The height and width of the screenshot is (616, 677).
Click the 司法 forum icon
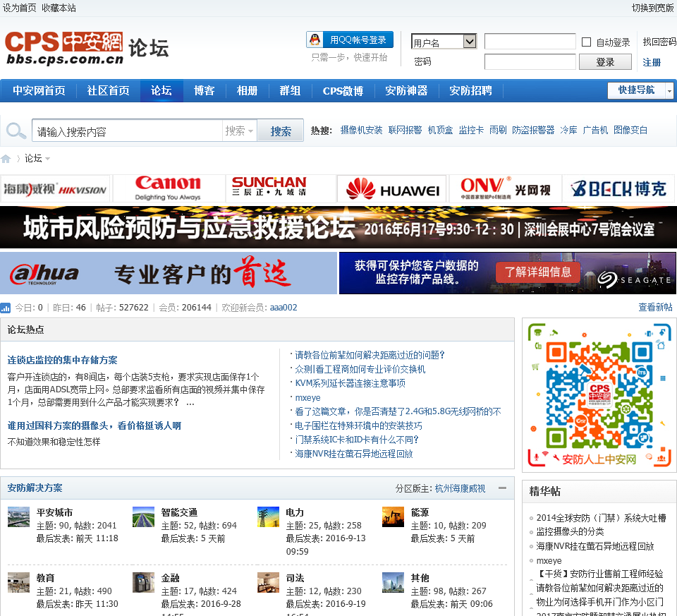point(268,582)
